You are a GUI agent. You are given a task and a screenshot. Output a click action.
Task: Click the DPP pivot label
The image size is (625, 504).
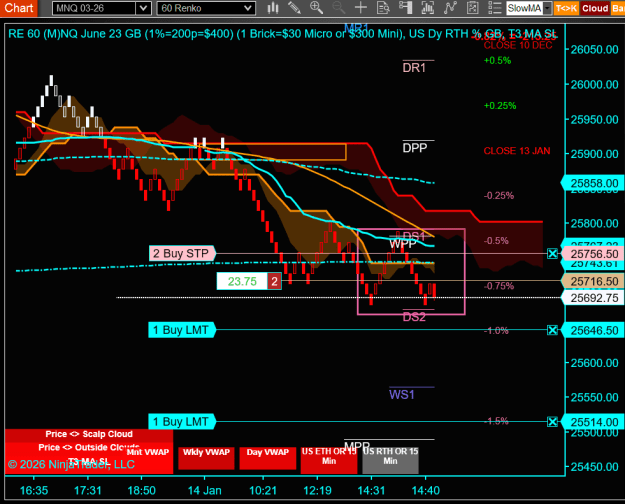click(415, 148)
